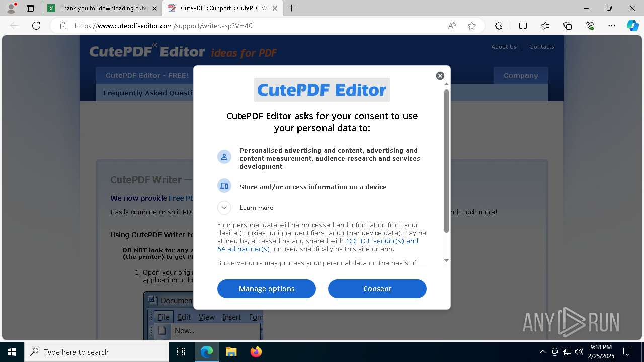This screenshot has width=644, height=362.
Task: Open the Copilot sidebar icon
Action: pos(632,26)
